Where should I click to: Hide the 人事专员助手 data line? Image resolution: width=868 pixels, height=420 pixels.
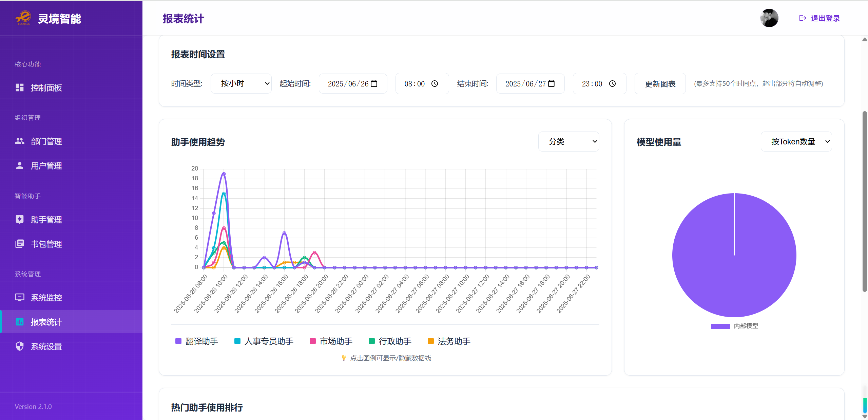click(264, 341)
